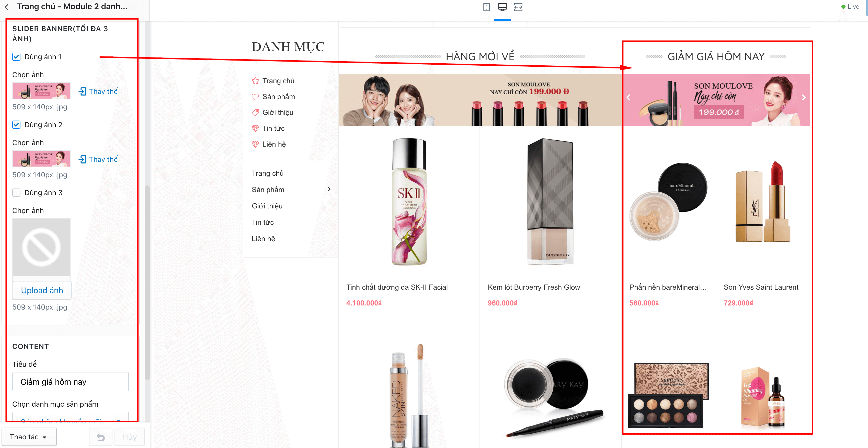
Task: Click the Sephora eyeshadow palette image
Action: pos(669,395)
